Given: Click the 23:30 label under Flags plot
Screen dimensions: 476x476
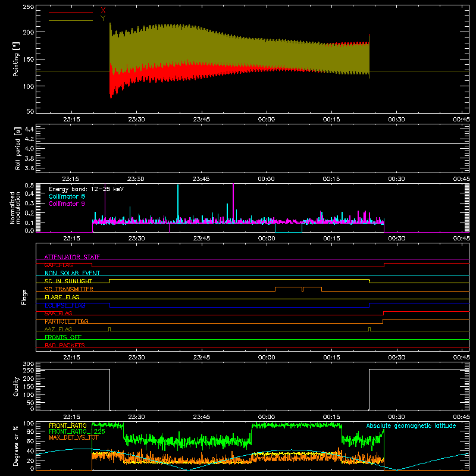Looking at the screenshot, I should click(136, 358).
